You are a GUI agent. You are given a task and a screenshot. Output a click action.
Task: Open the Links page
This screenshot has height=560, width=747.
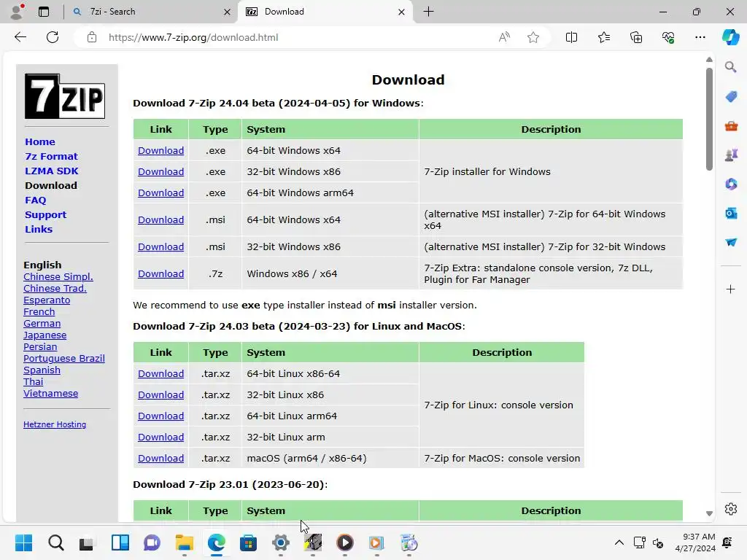(x=39, y=229)
